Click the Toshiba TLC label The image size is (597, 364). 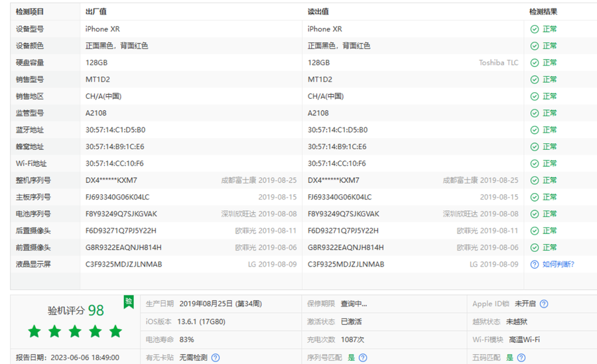click(499, 63)
